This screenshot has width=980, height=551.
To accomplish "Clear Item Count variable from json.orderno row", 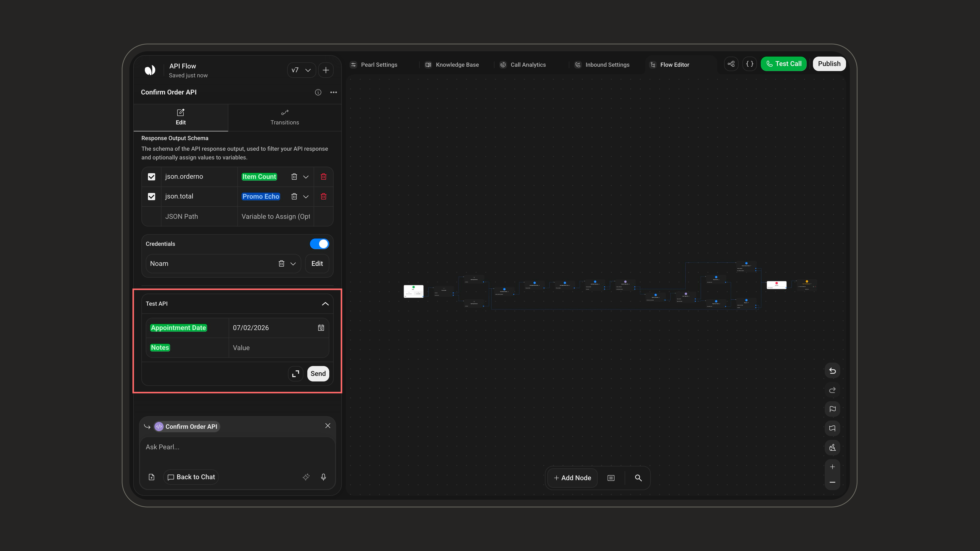I will click(294, 176).
